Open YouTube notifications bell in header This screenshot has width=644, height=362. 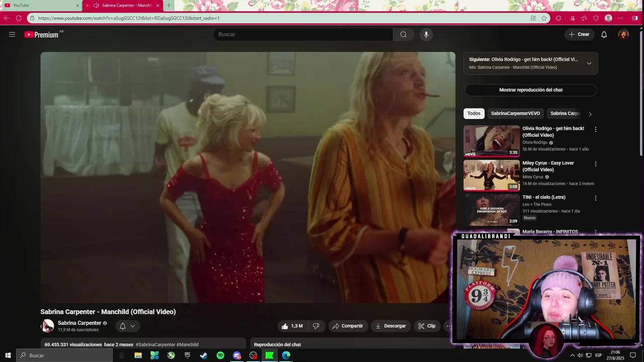coord(604,34)
